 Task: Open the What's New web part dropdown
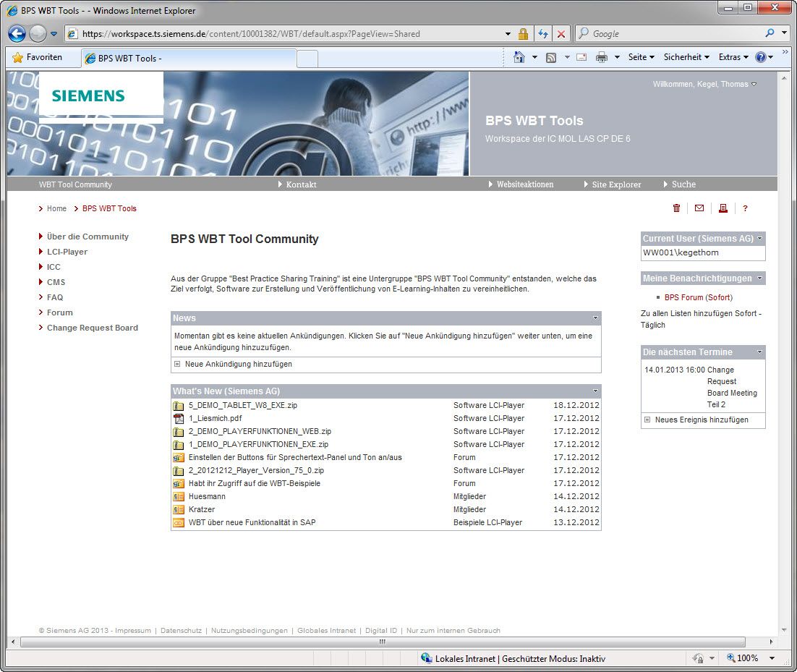click(595, 391)
